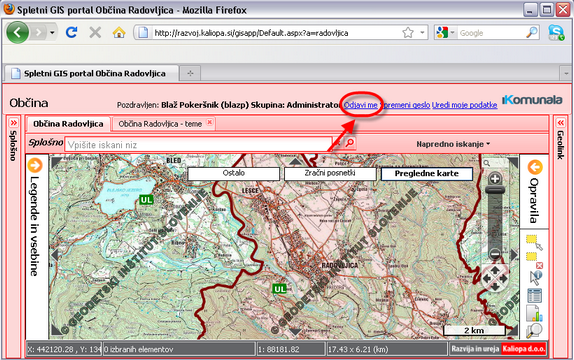Viewport: 574px width, 360px height.
Task: Expand the Geolink right side panel
Action: (560, 123)
